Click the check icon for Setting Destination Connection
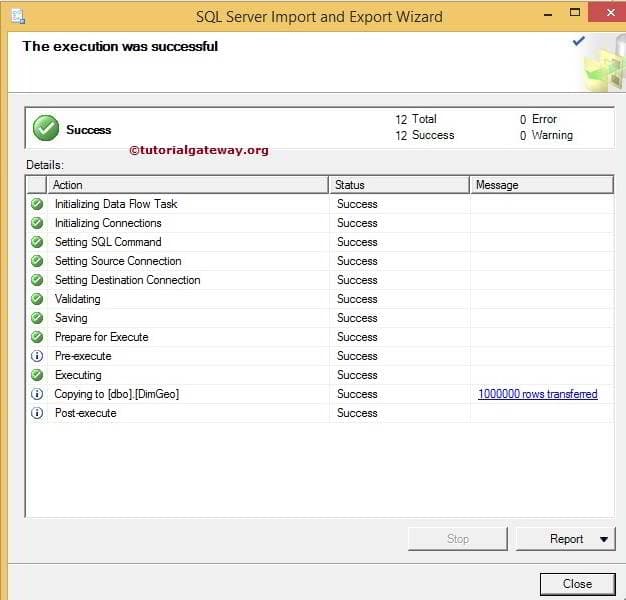This screenshot has height=600, width=626. coord(37,280)
